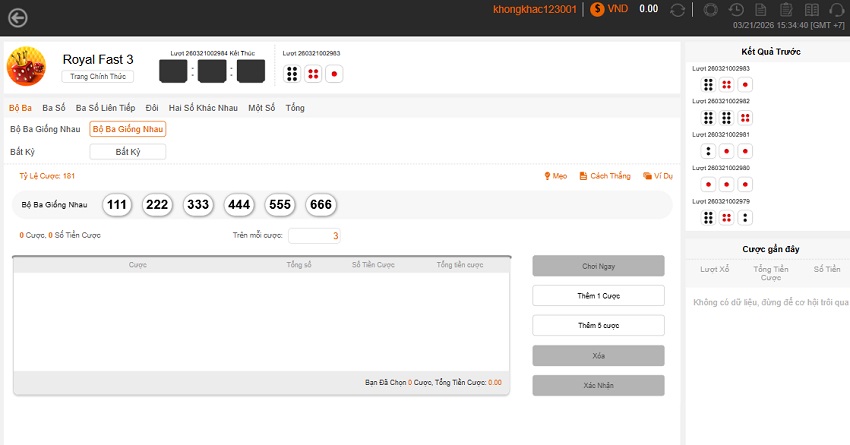Click the Số Tiền Cược table column header
The width and height of the screenshot is (850, 445).
pyautogui.click(x=373, y=265)
